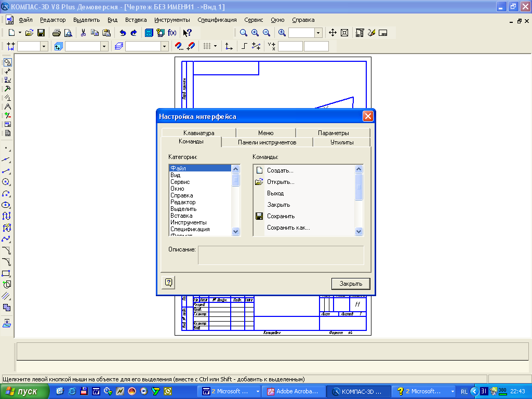Switch to Adobe Acrobat taskbar button

pyautogui.click(x=294, y=392)
